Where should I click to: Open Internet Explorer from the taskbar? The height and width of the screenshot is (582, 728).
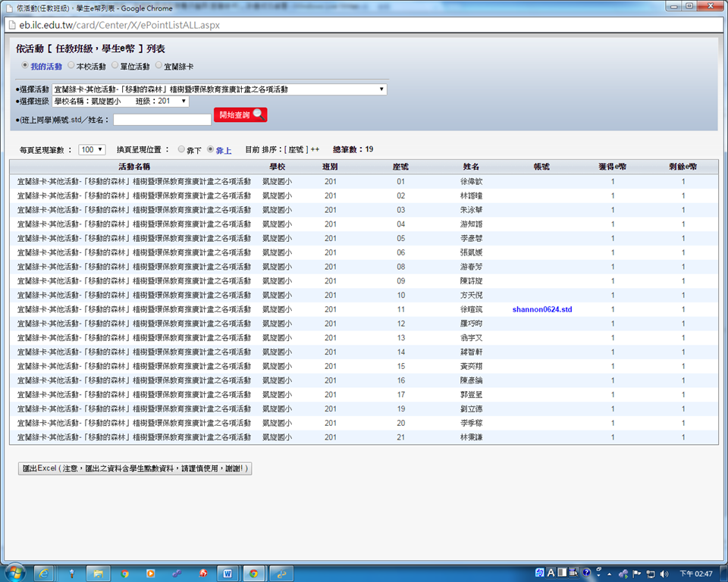point(43,573)
